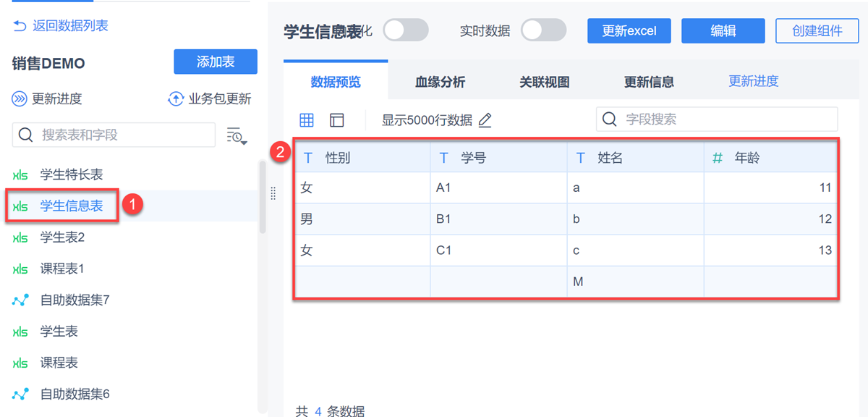Toggle the switch next to the table title
The height and width of the screenshot is (417, 868).
click(405, 30)
